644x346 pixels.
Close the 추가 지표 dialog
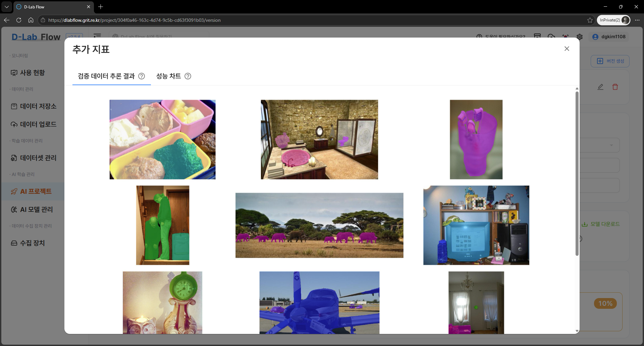[x=567, y=49]
